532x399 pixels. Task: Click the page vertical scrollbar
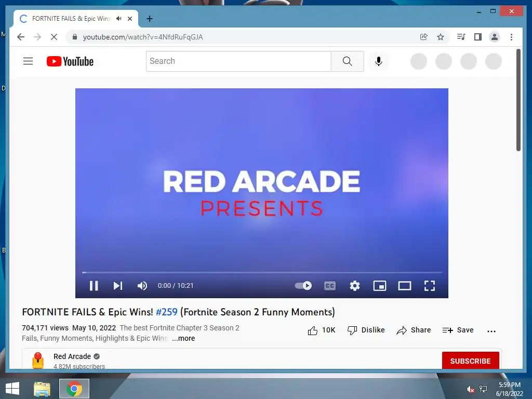(518, 100)
